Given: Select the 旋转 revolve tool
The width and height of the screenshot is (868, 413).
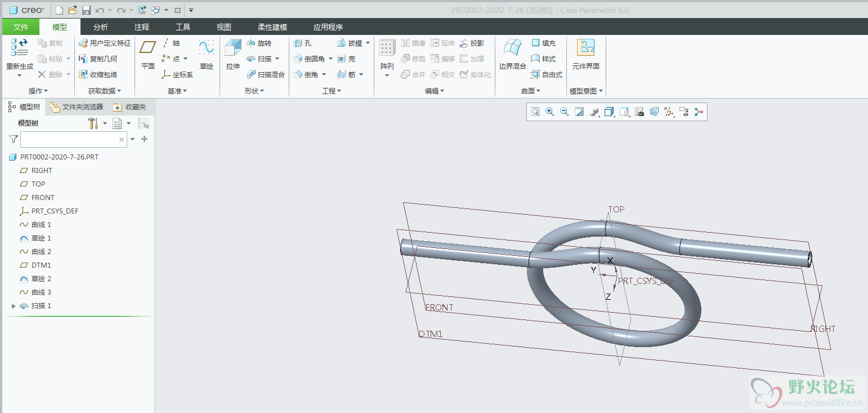Looking at the screenshot, I should pos(259,43).
